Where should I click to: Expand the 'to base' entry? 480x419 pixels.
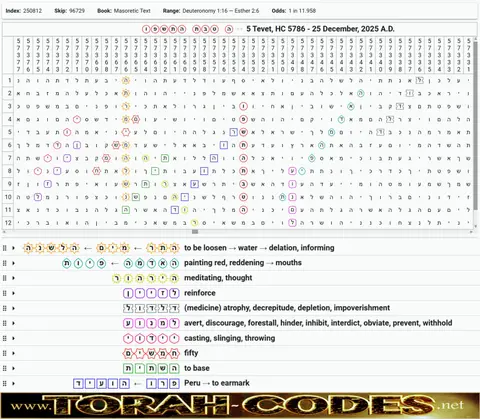[x=13, y=368]
